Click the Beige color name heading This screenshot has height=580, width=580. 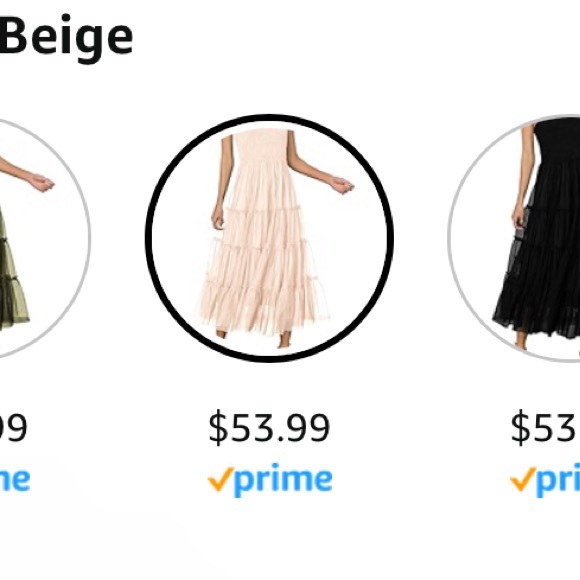66,36
